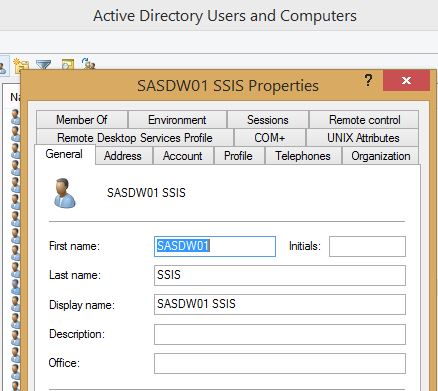Select the Sessions tab
The image size is (438, 391).
click(268, 120)
